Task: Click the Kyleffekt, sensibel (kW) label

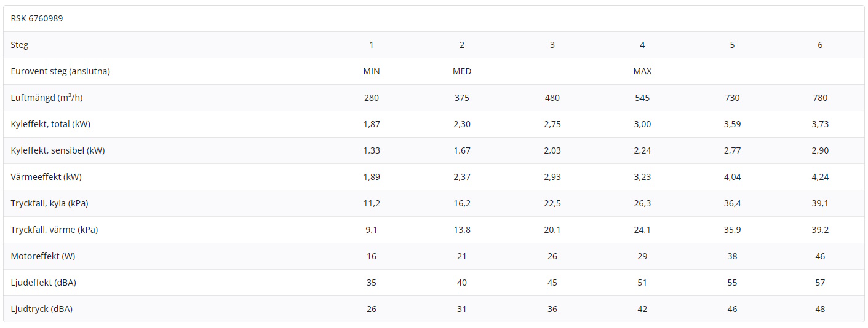Action: pos(58,150)
